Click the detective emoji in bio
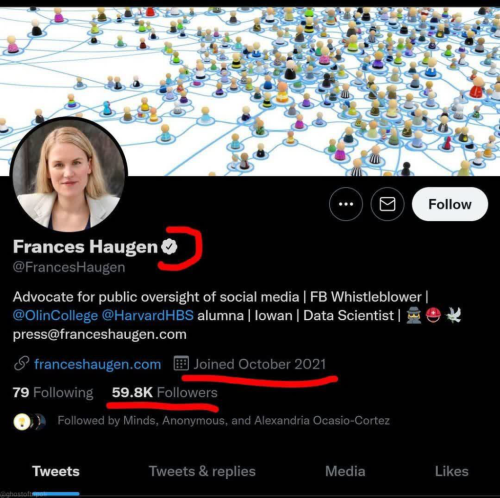This screenshot has width=500, height=498. (x=414, y=315)
